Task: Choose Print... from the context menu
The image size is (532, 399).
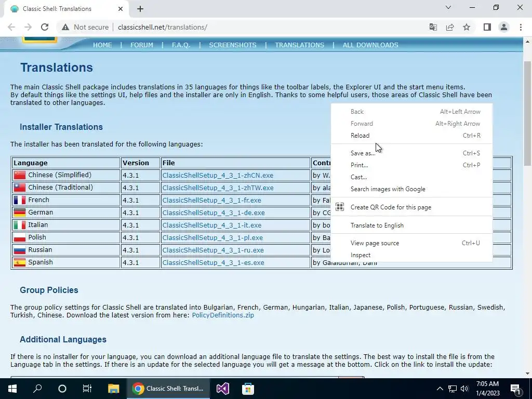Action: coord(411,165)
